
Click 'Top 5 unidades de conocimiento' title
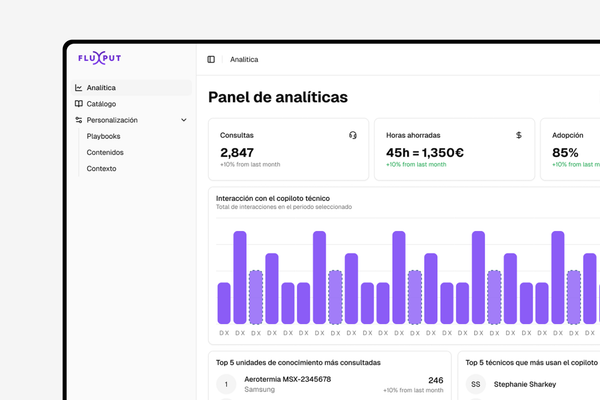pyautogui.click(x=298, y=362)
